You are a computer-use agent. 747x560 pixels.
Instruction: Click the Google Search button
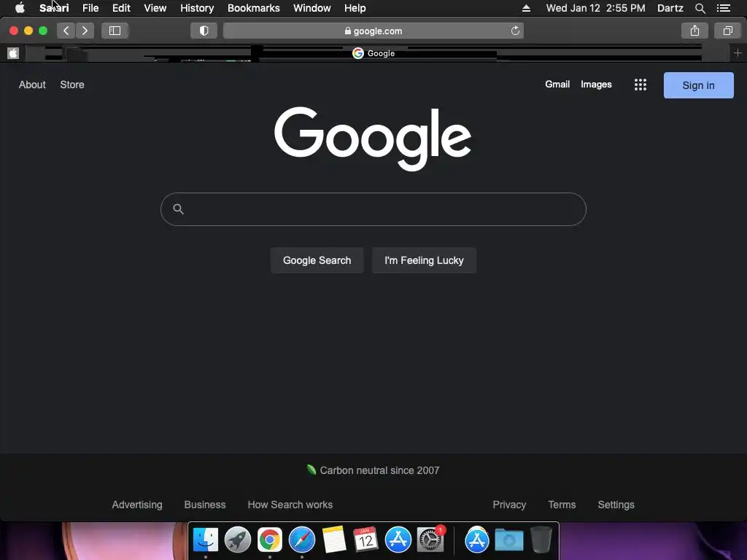tap(317, 260)
